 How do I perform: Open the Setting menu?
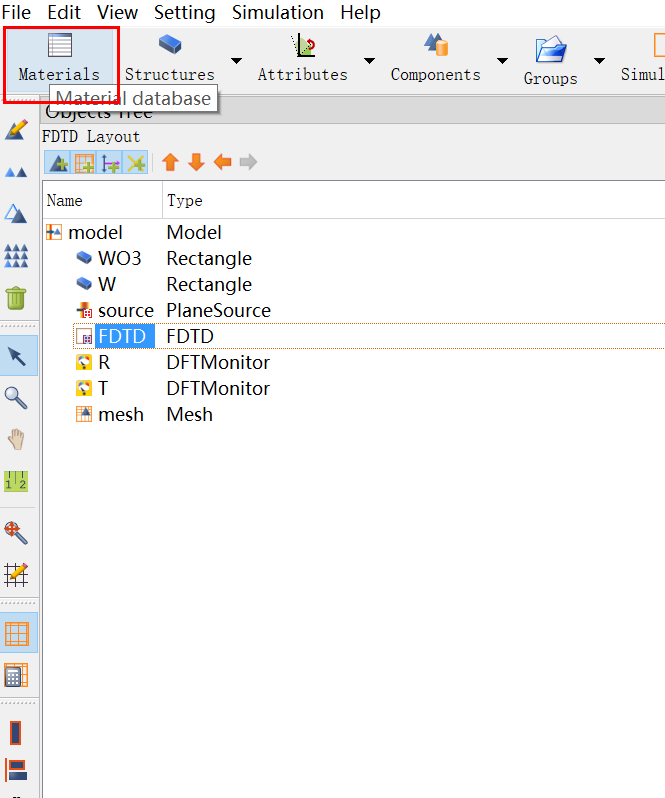[x=184, y=13]
